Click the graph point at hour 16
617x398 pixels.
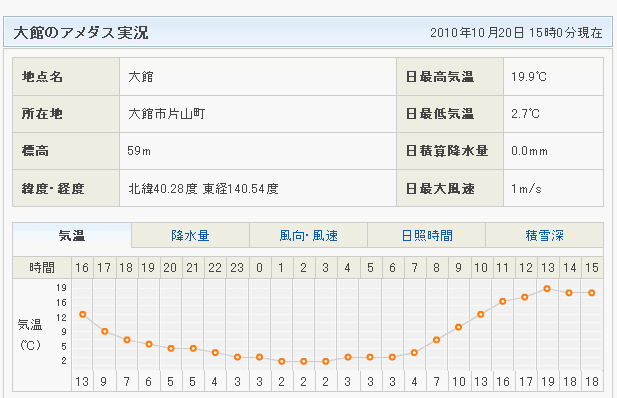(x=83, y=314)
